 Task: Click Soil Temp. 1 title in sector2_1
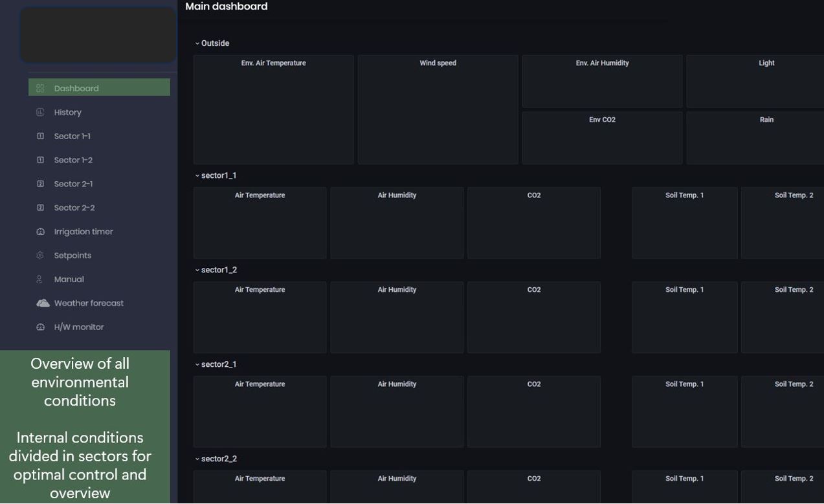(685, 384)
